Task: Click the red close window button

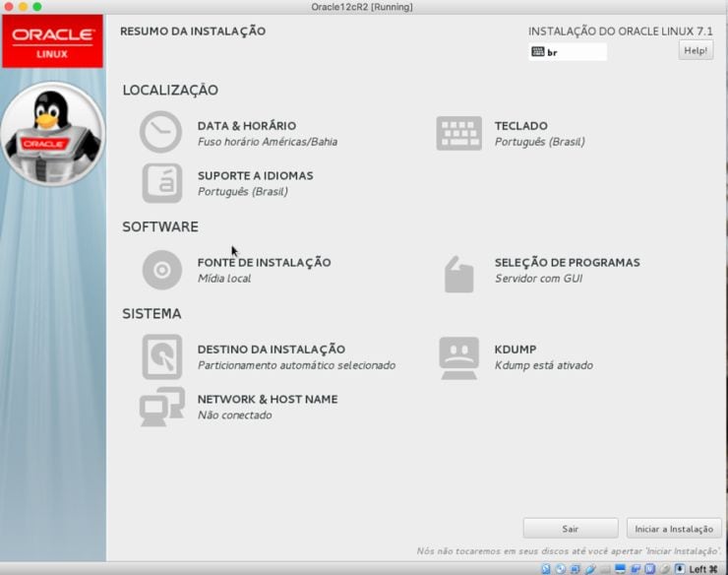Action: click(x=8, y=7)
